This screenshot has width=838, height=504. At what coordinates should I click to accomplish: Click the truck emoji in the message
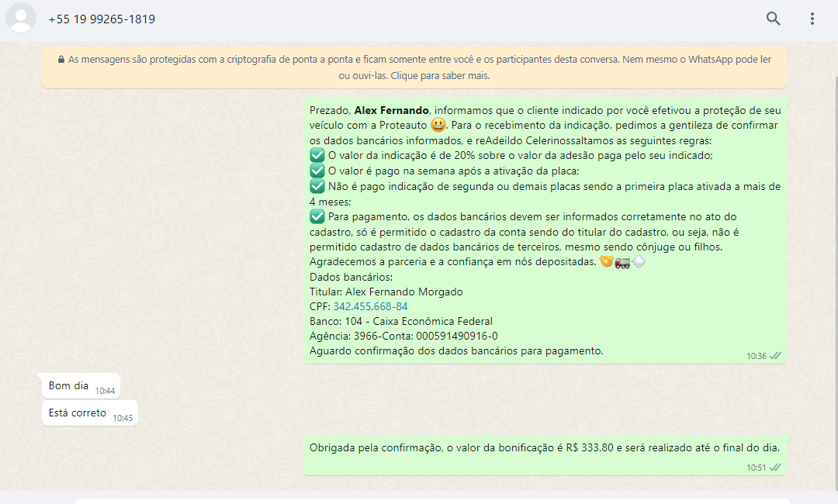click(x=622, y=262)
